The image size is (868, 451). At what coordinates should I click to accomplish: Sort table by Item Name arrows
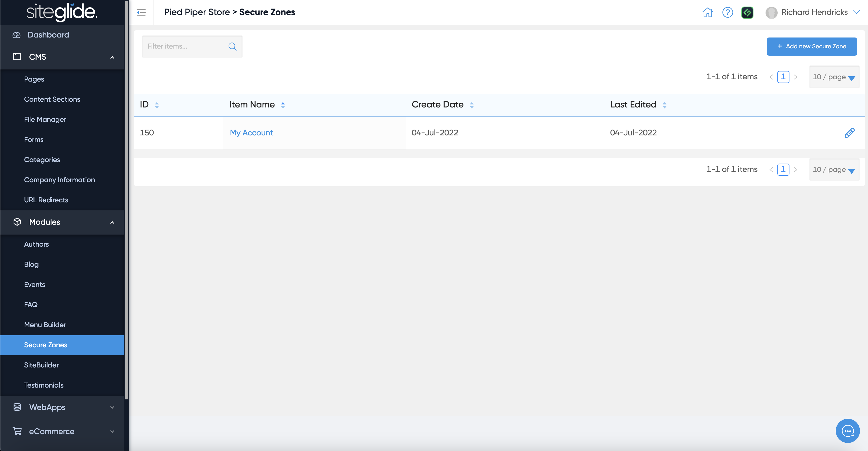(x=283, y=105)
